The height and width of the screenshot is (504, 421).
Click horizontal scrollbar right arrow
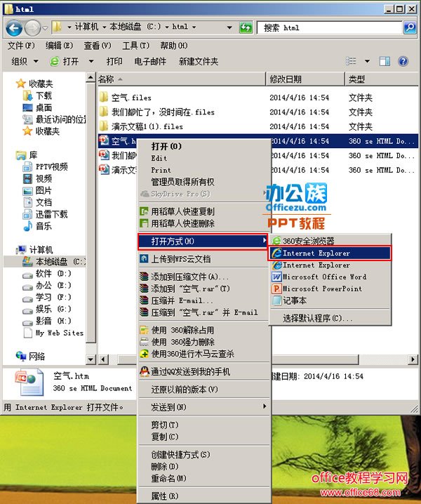coord(413,359)
